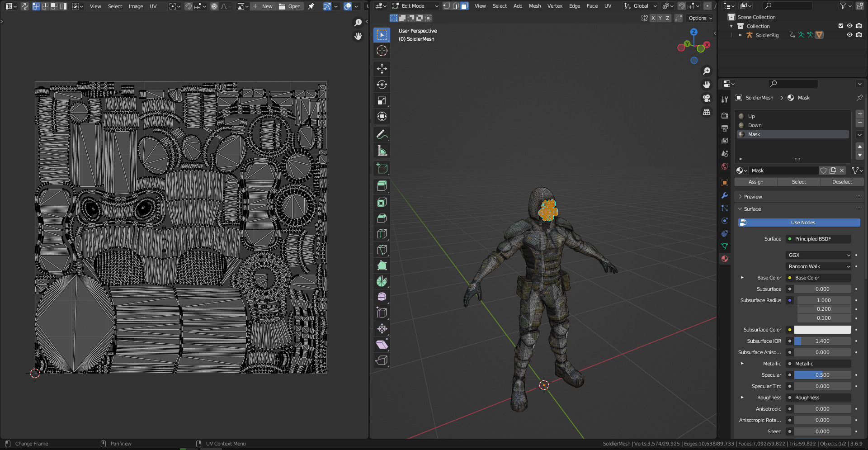
Task: Expand SoldierRig in outliner
Action: [x=740, y=35]
